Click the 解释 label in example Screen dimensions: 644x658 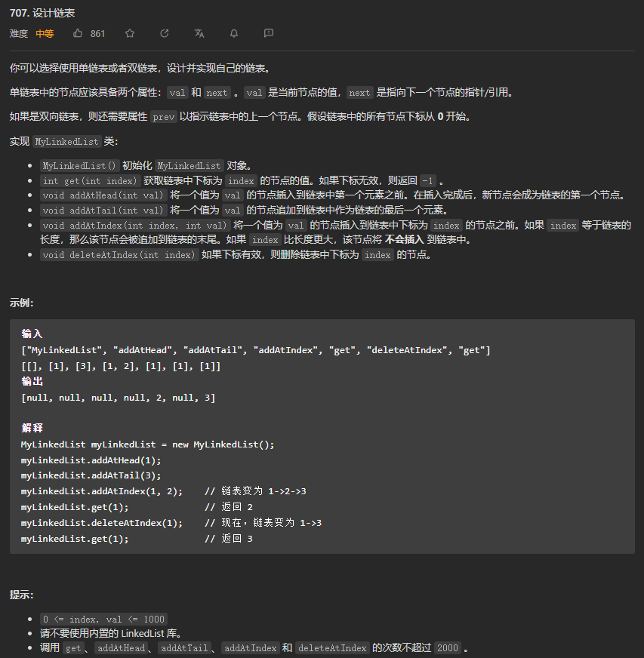[32, 428]
